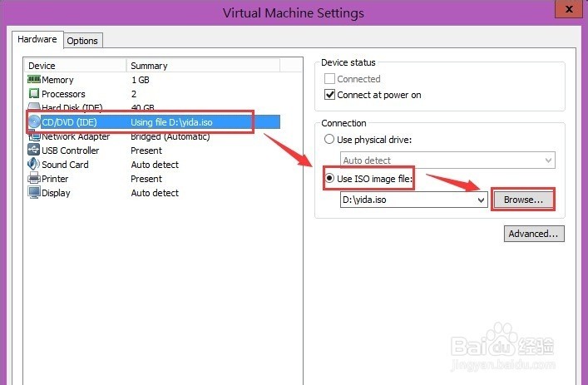Click the Using file D:\yida.iso summary
The height and width of the screenshot is (385, 588).
[171, 122]
